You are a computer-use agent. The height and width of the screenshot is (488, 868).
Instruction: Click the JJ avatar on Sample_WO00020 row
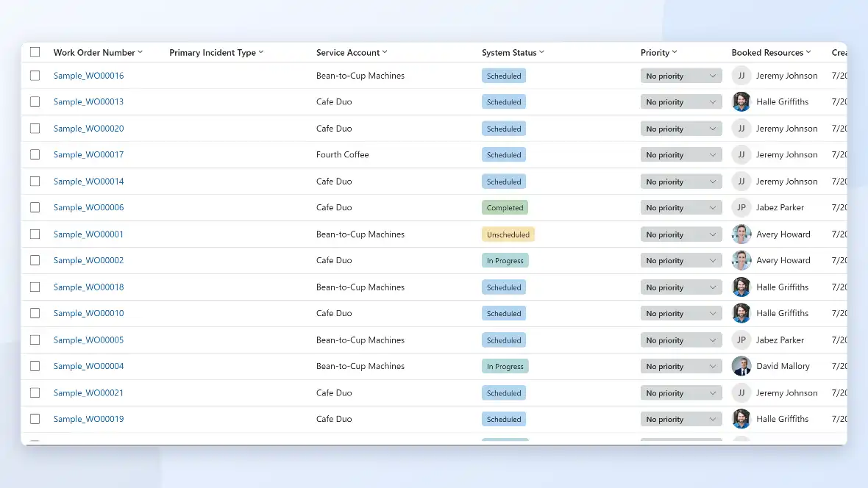(x=741, y=129)
